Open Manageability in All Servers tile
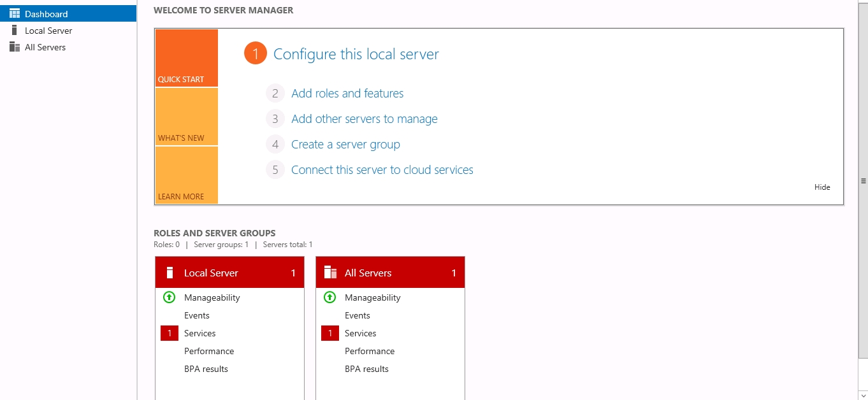Image resolution: width=868 pixels, height=400 pixels. click(373, 297)
